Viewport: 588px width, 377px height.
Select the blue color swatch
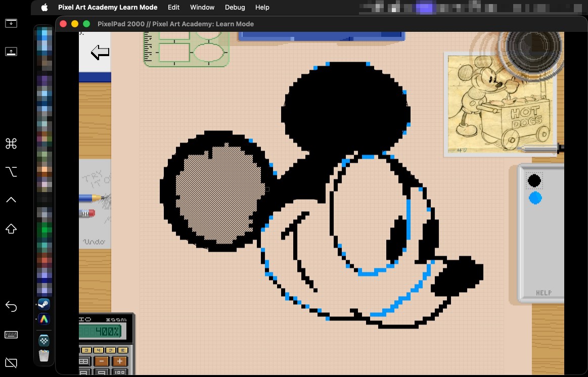point(535,198)
